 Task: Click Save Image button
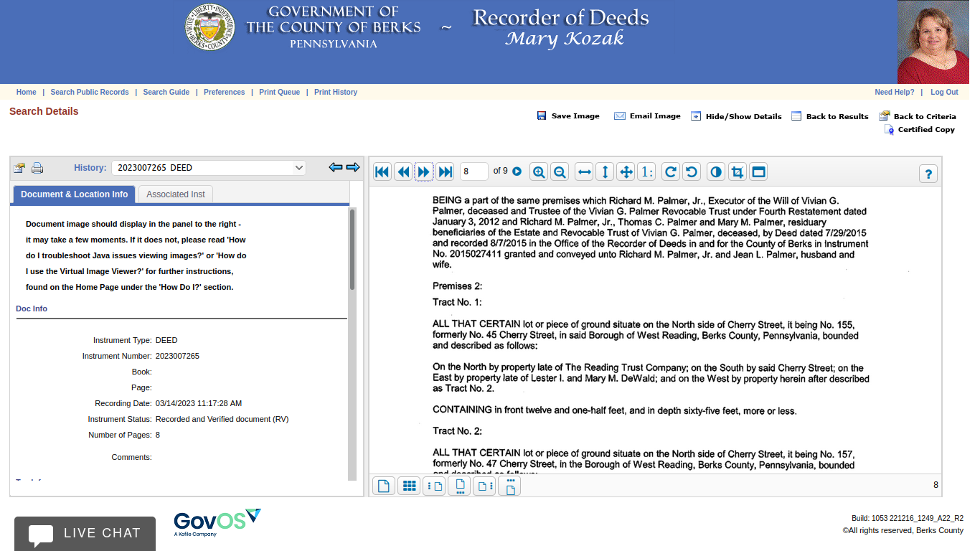coord(568,116)
